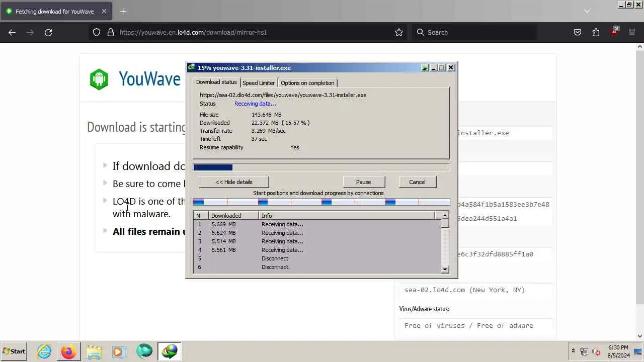Click the sea-02.lo4d.com server field
This screenshot has height=362, width=644.
point(475,290)
